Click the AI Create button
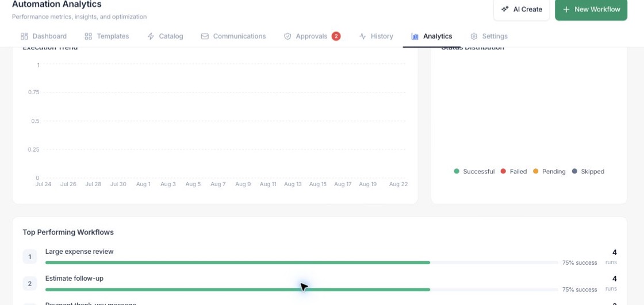The width and height of the screenshot is (644, 305). pyautogui.click(x=522, y=9)
